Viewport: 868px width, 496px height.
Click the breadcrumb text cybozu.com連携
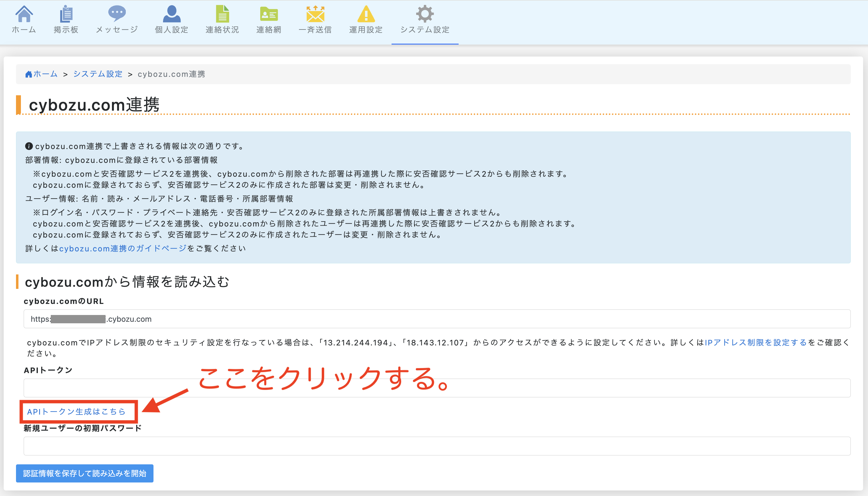pos(172,74)
